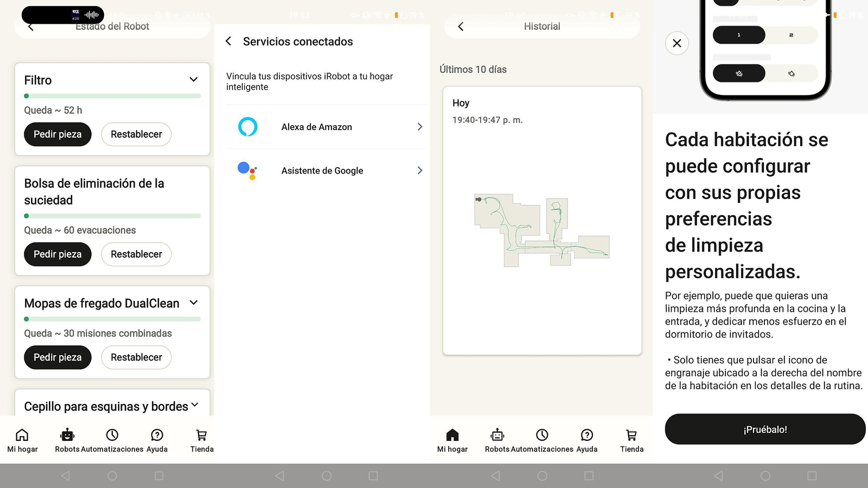This screenshot has width=868, height=488.
Task: Close the room preferences tip screen
Action: [x=677, y=43]
